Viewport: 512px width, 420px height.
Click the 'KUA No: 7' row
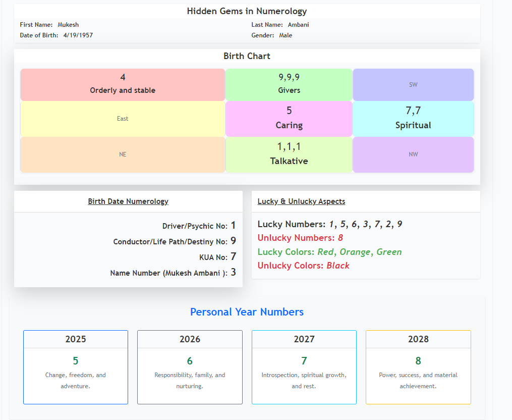[217, 257]
